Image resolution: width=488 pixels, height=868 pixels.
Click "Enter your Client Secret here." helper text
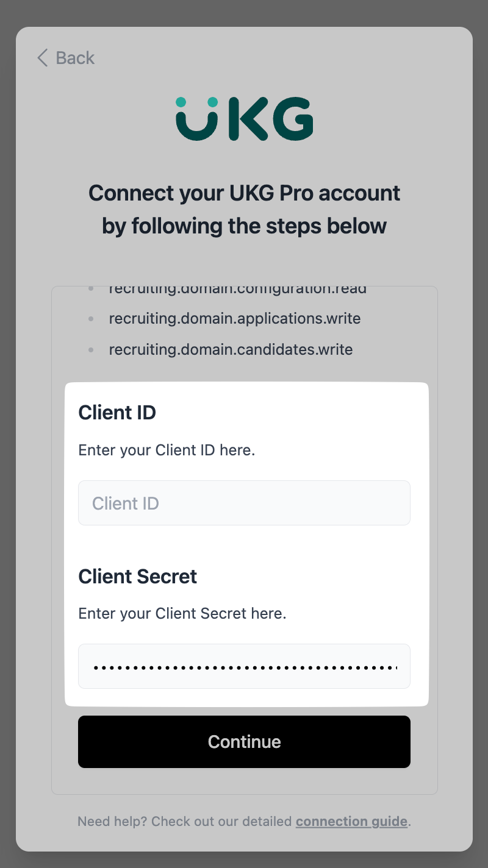click(182, 613)
